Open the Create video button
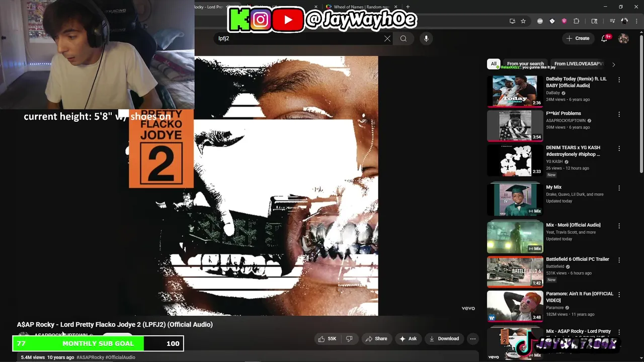This screenshot has width=644, height=362. point(578,38)
